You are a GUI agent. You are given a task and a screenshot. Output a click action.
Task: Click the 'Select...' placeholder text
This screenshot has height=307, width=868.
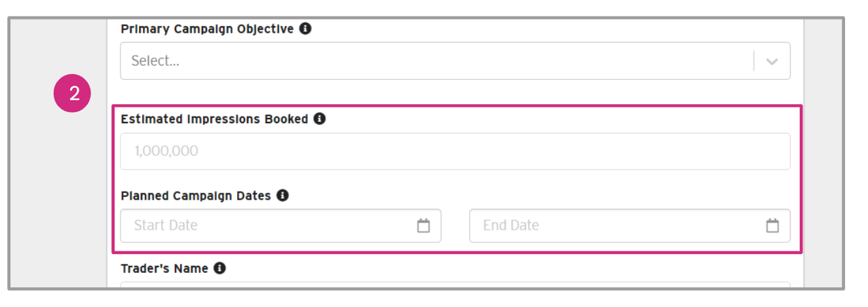click(155, 62)
